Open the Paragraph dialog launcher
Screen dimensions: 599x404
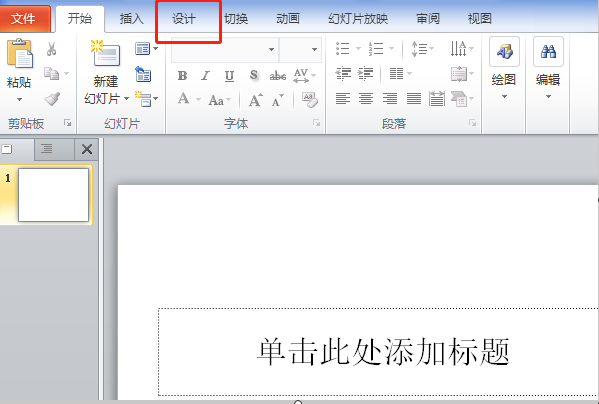(x=473, y=123)
